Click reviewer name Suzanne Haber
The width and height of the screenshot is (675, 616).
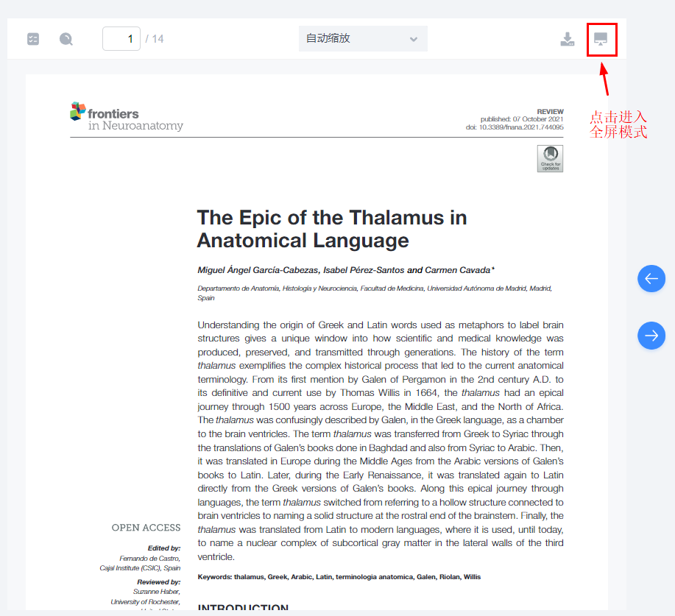click(x=157, y=592)
